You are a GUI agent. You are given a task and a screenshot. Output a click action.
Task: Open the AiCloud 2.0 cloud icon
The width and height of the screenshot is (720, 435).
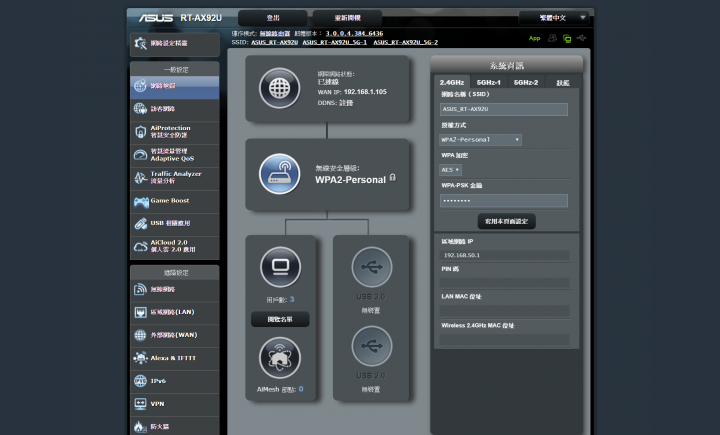click(140, 247)
